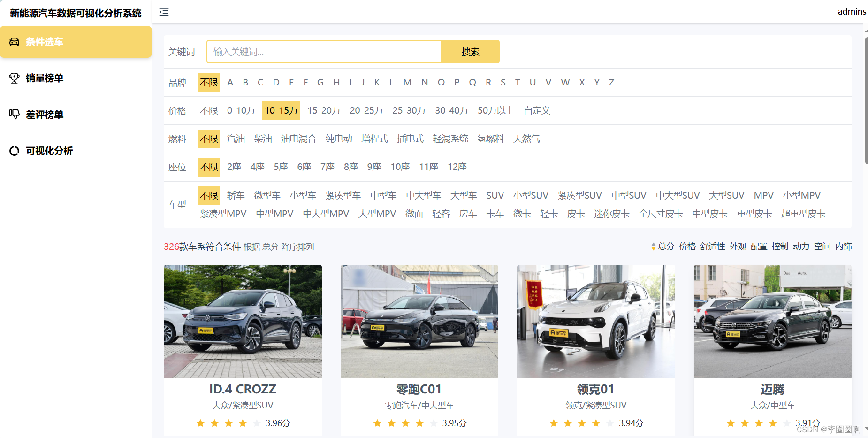Viewport: 868px width, 438px height.
Task: Toggle sort order arrows next to 总分
Action: point(653,246)
